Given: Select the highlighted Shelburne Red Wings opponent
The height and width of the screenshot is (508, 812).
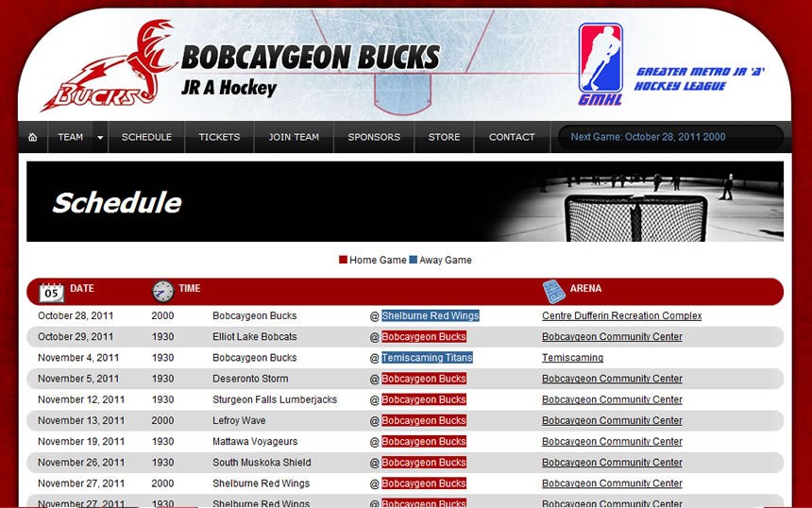Looking at the screenshot, I should click(431, 316).
